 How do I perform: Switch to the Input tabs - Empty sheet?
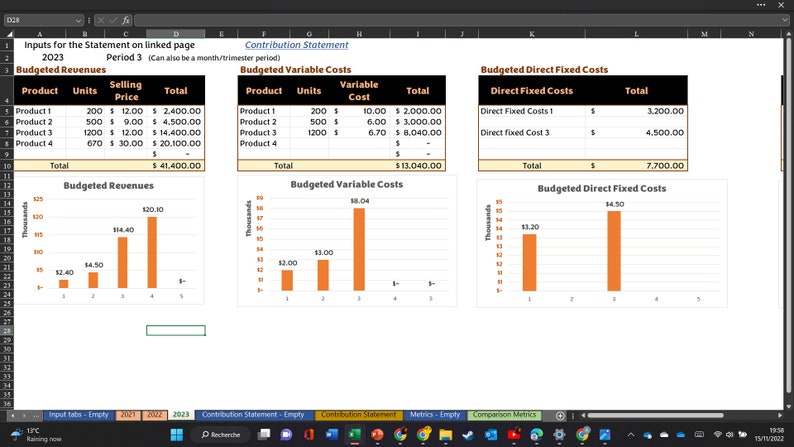78,415
